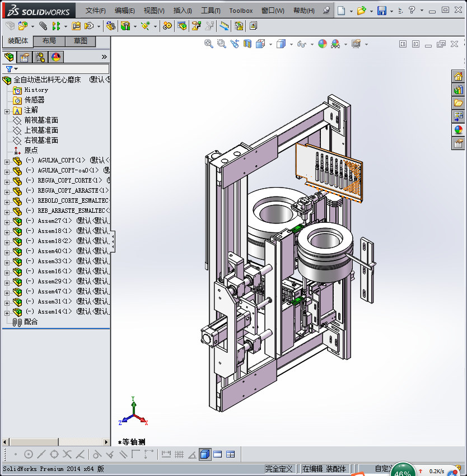Select the History item in the tree
Screen dimensions: 467x476
(36, 90)
